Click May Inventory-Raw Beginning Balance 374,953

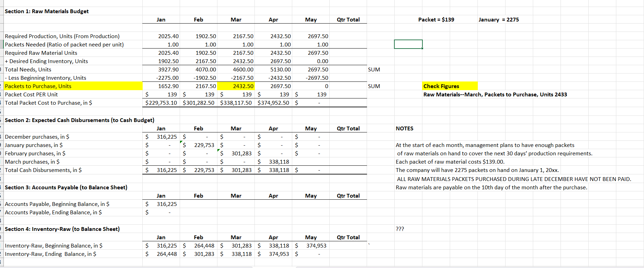pos(311,245)
